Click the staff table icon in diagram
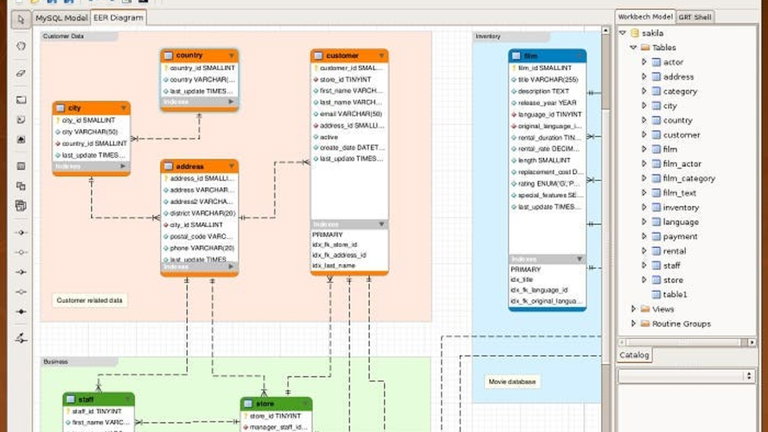This screenshot has width=768, height=432. pyautogui.click(x=71, y=399)
